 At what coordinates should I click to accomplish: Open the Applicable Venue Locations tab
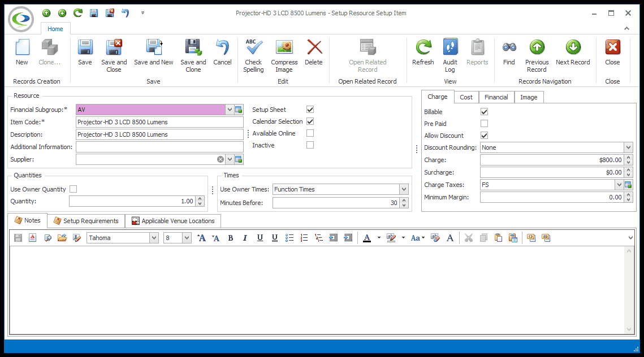(173, 221)
